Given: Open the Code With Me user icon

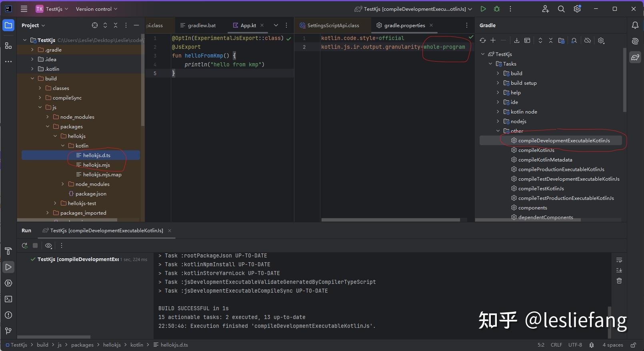Looking at the screenshot, I should pos(546,9).
